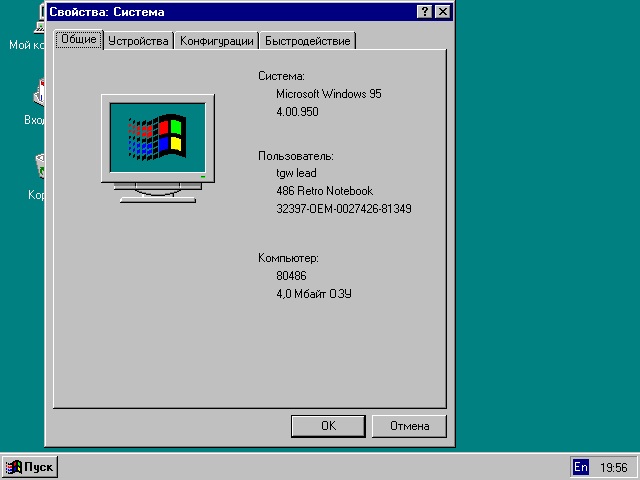Click the Компьютер: label
This screenshot has height=480, width=640.
click(x=288, y=258)
